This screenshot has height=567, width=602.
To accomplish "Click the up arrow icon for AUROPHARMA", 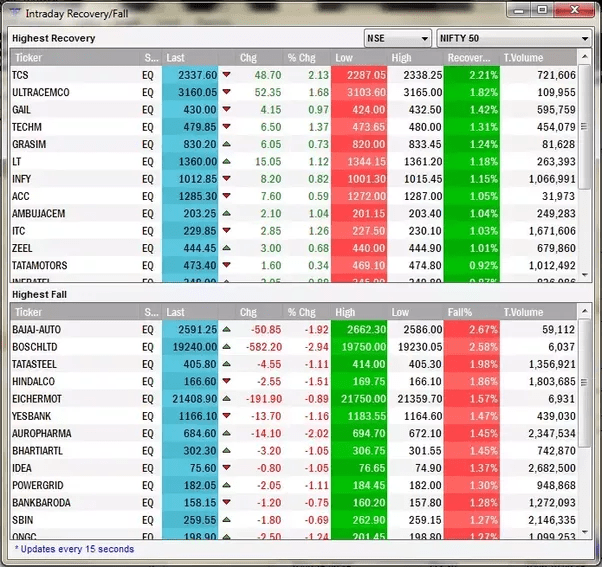I will [227, 433].
